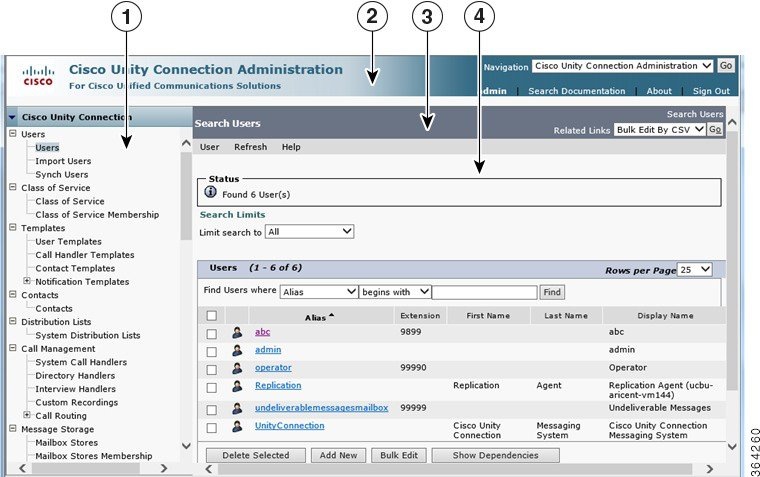This screenshot has width=760, height=477.
Task: Click the user icon for undeliverablemessagesmailbox
Action: 237,408
